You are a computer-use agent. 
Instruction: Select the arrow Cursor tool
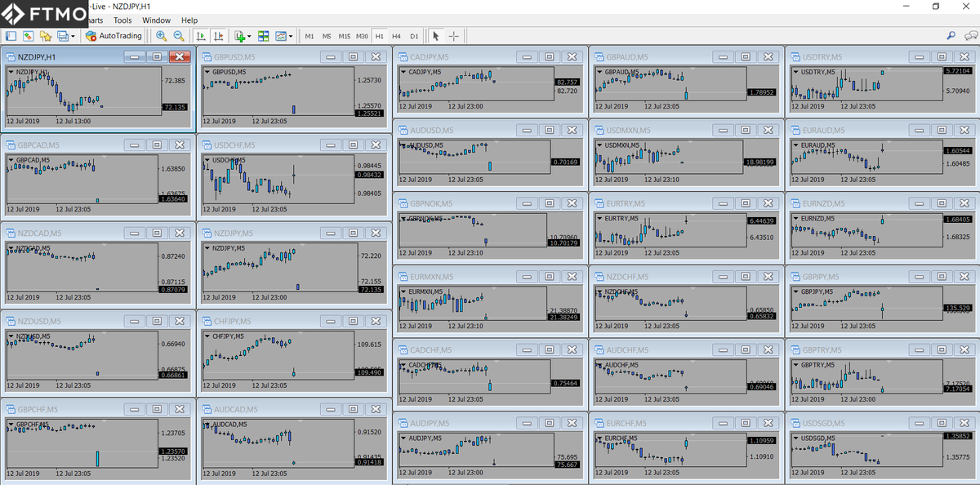pyautogui.click(x=435, y=36)
